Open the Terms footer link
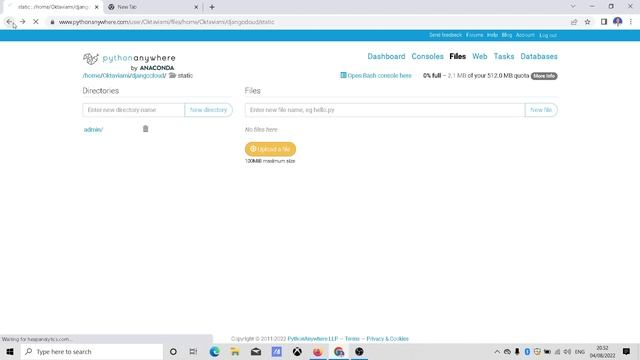Image resolution: width=640 pixels, height=360 pixels. point(352,339)
